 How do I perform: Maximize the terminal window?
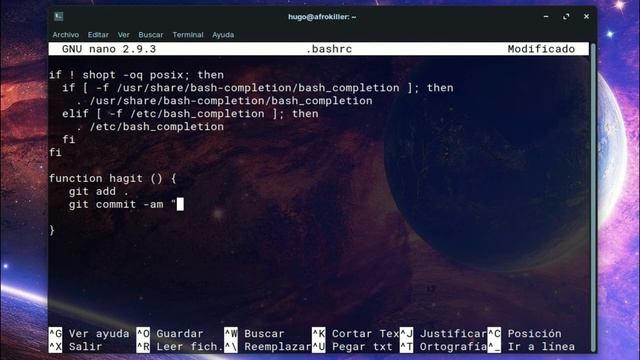point(566,17)
